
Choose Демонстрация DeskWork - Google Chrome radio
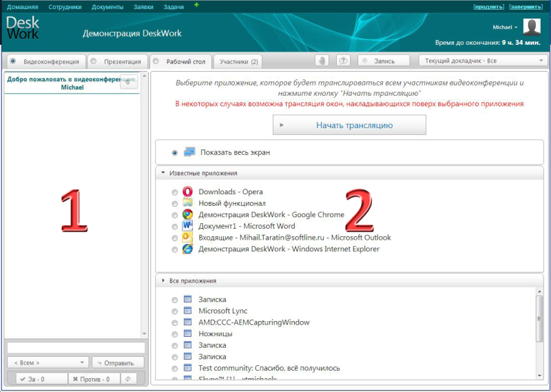[x=175, y=215]
